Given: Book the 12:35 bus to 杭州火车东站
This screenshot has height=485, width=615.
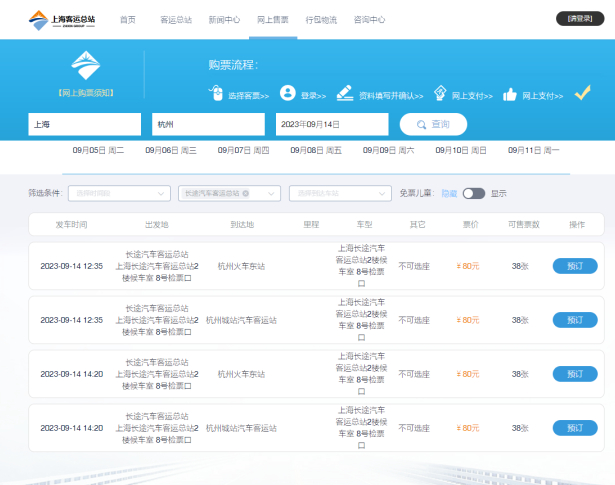Looking at the screenshot, I should [575, 266].
